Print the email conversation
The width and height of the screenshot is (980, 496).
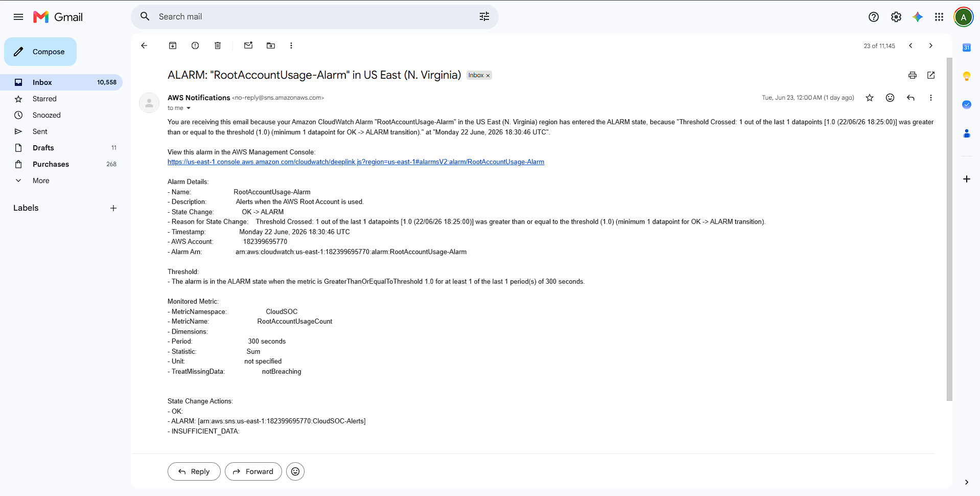[x=913, y=75]
